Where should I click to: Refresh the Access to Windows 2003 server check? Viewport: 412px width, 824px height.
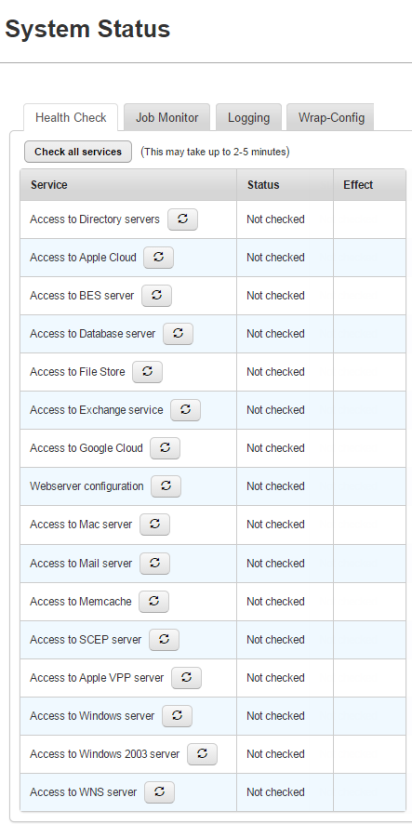tap(202, 754)
